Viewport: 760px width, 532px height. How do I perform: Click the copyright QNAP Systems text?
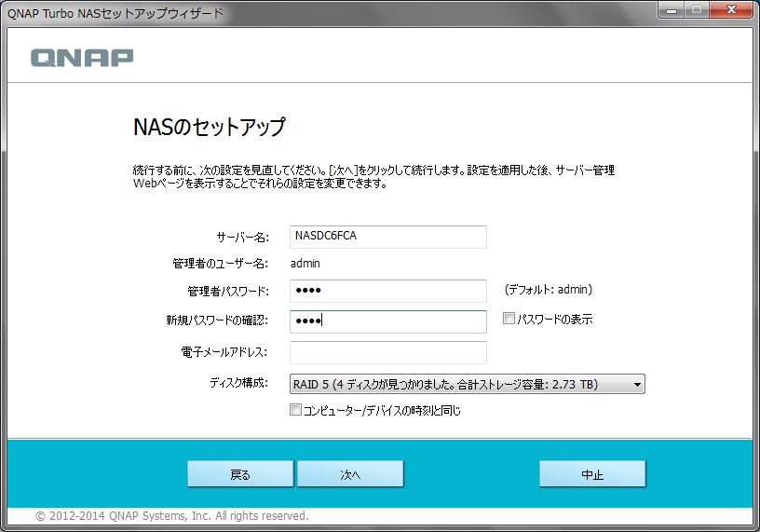[172, 515]
